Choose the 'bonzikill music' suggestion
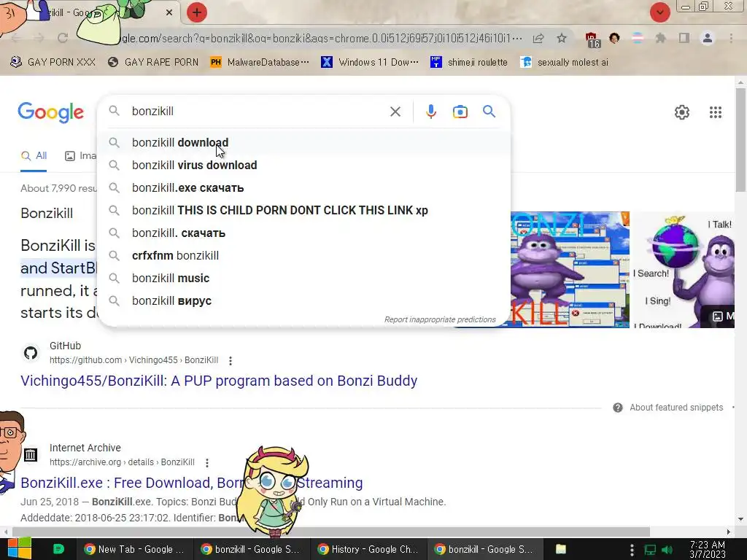Image resolution: width=747 pixels, height=560 pixels. [x=304, y=278]
